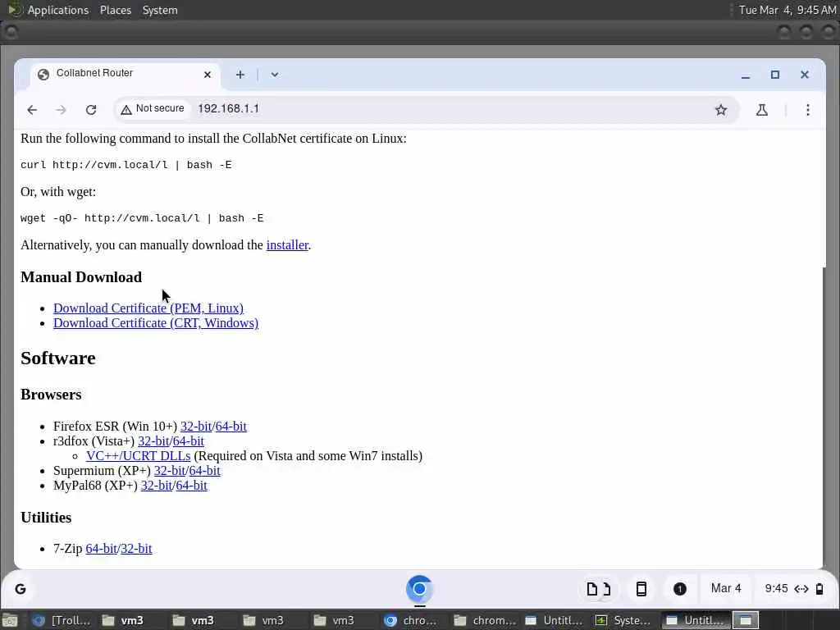The width and height of the screenshot is (840, 630).
Task: Open the Chrome three-dot menu
Action: pos(808,110)
